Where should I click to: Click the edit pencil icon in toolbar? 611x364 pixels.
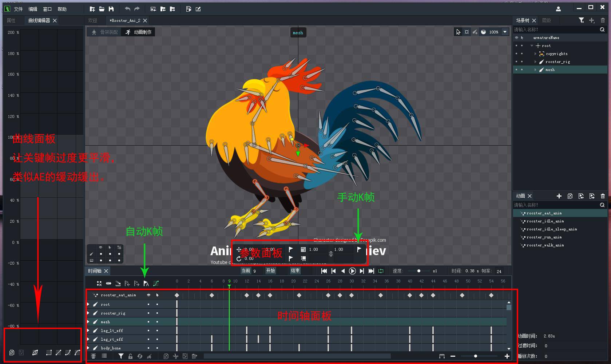(x=198, y=9)
